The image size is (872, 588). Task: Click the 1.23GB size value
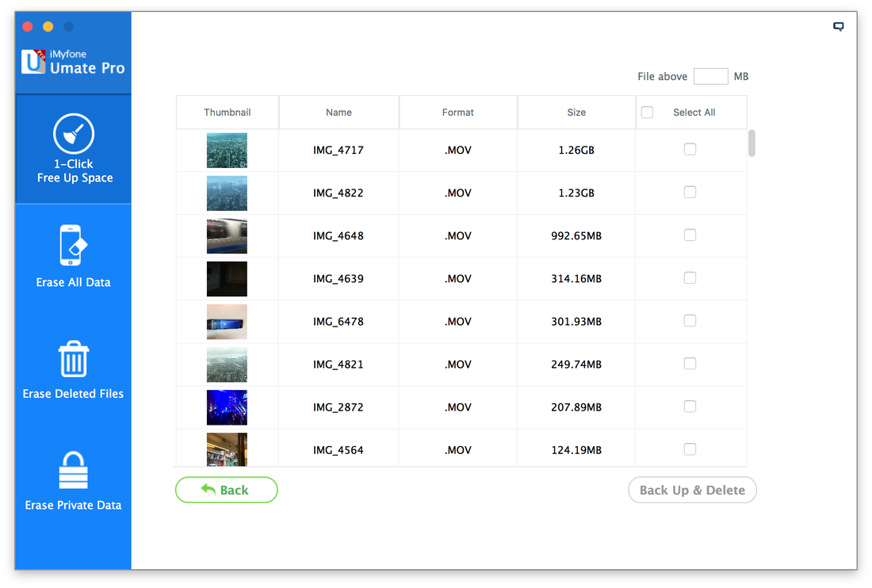pyautogui.click(x=576, y=193)
